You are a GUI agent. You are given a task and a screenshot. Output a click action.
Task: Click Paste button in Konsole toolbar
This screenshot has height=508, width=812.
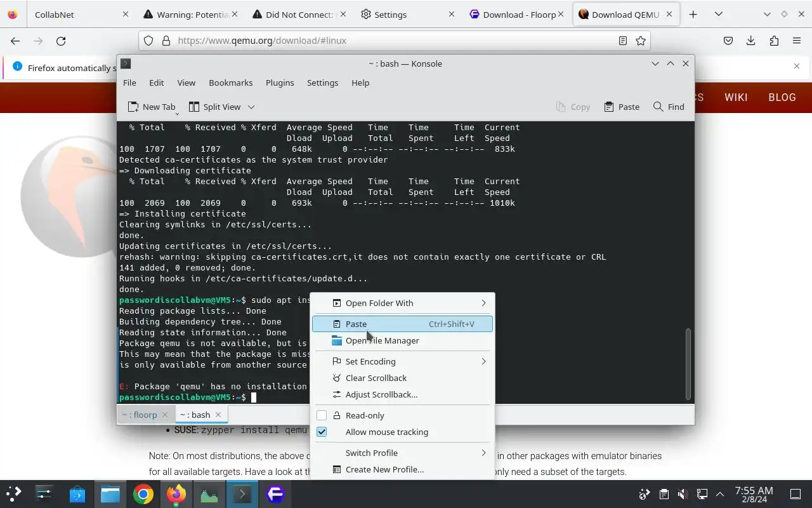pos(622,107)
